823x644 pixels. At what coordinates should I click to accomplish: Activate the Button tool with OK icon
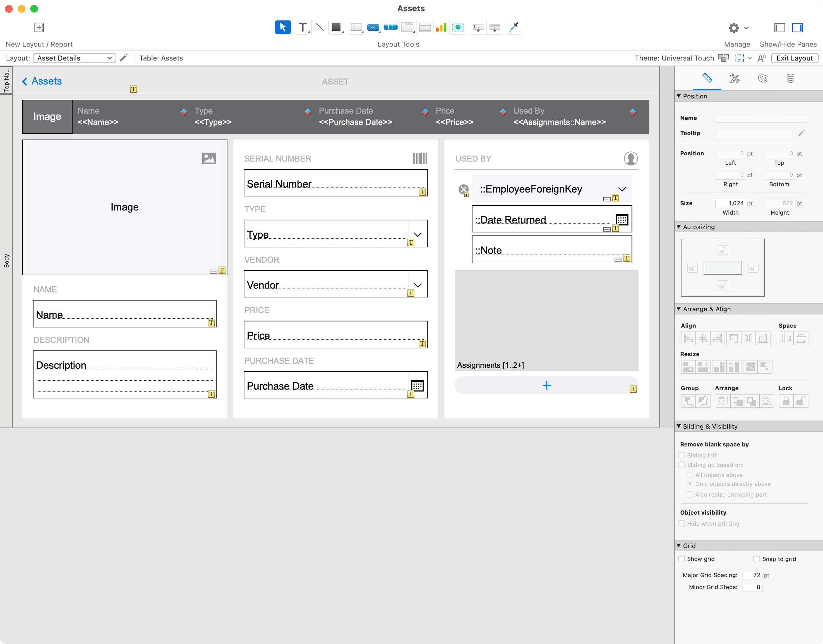tap(373, 27)
